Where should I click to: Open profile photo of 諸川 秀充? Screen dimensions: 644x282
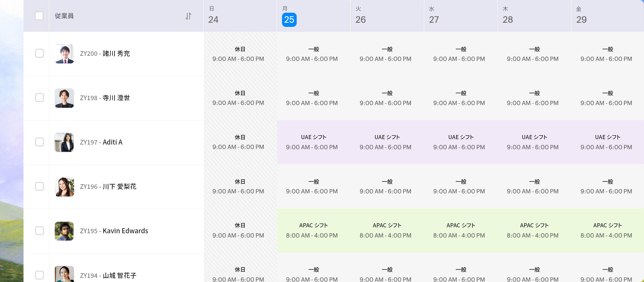point(64,54)
